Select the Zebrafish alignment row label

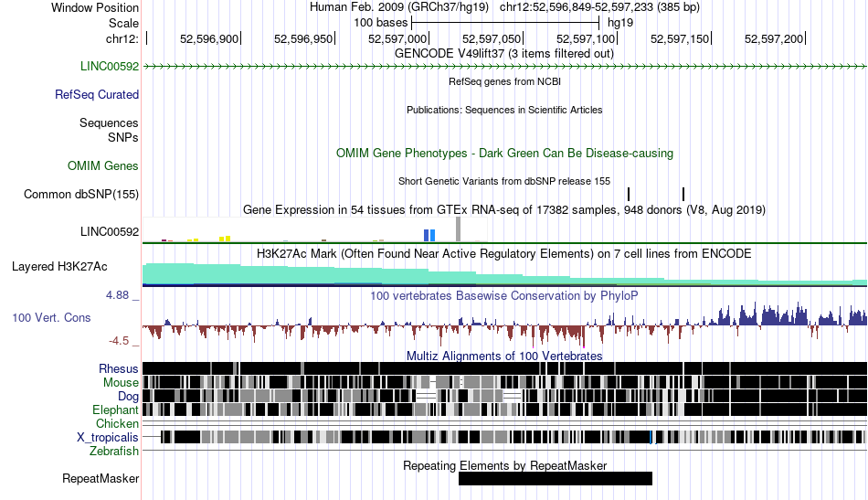tap(114, 451)
